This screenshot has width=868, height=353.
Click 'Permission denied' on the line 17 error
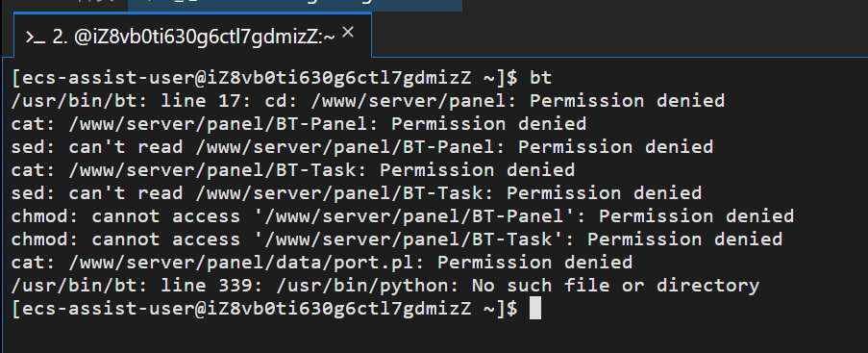click(627, 101)
